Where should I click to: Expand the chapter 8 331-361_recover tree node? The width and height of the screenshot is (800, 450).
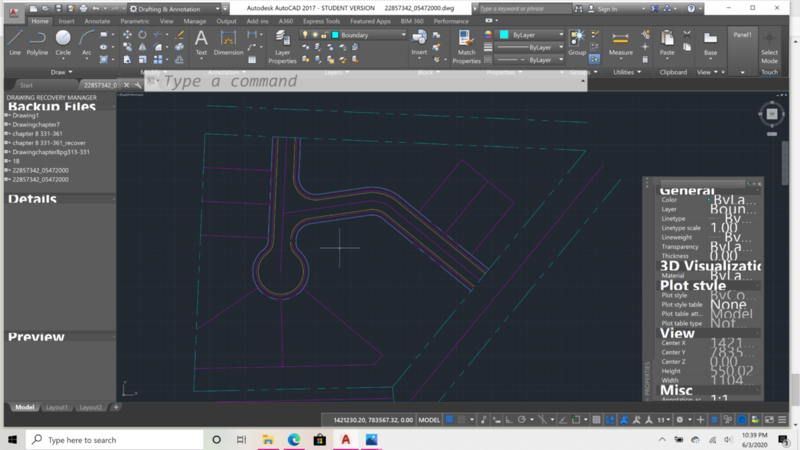tap(6, 143)
